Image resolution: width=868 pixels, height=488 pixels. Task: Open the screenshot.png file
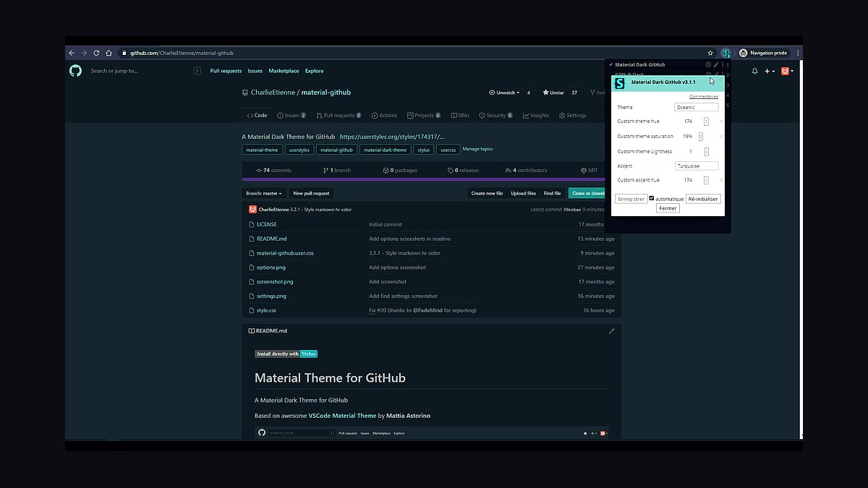pos(275,281)
